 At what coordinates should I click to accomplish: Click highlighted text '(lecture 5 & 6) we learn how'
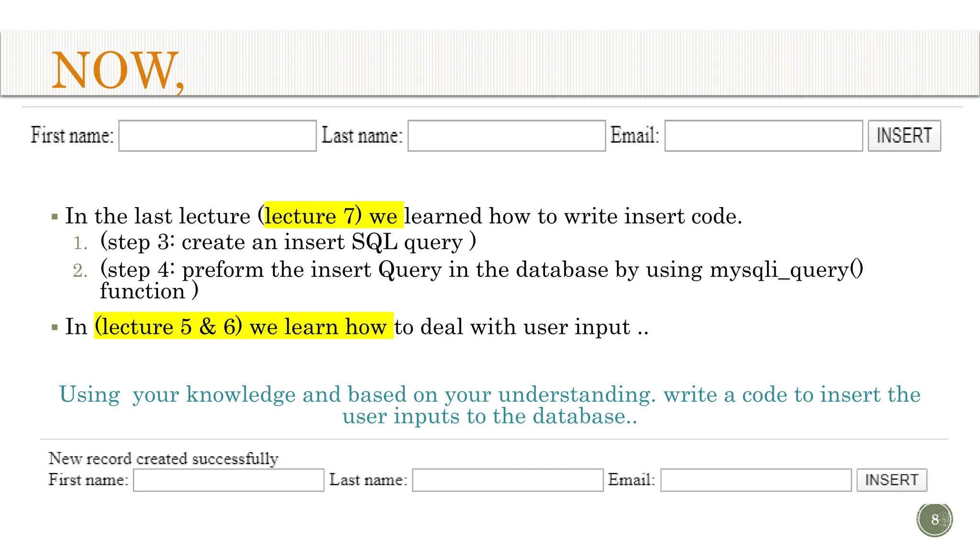(x=244, y=326)
